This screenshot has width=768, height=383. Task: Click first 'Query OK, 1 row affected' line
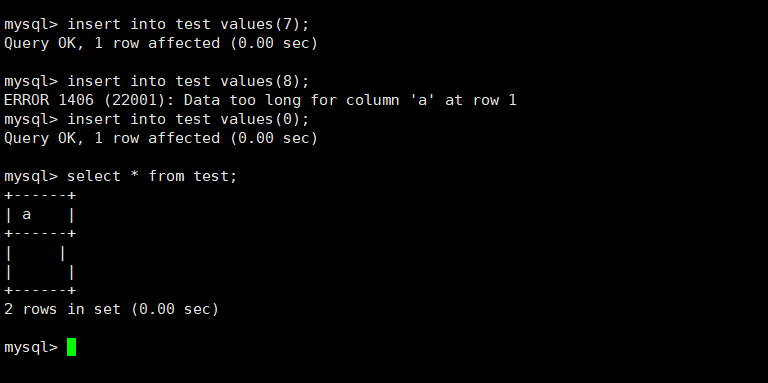pyautogui.click(x=161, y=43)
